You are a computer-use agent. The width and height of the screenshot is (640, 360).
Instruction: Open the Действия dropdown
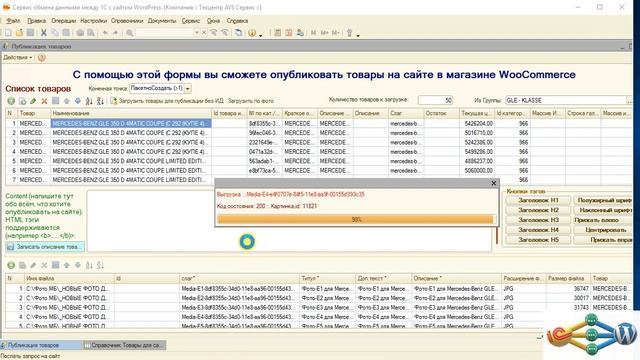pos(18,58)
